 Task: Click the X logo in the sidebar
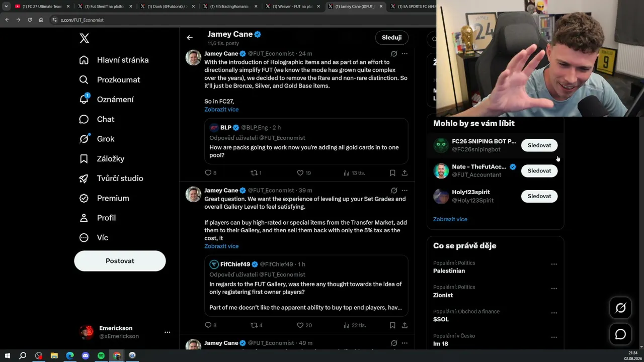click(85, 38)
